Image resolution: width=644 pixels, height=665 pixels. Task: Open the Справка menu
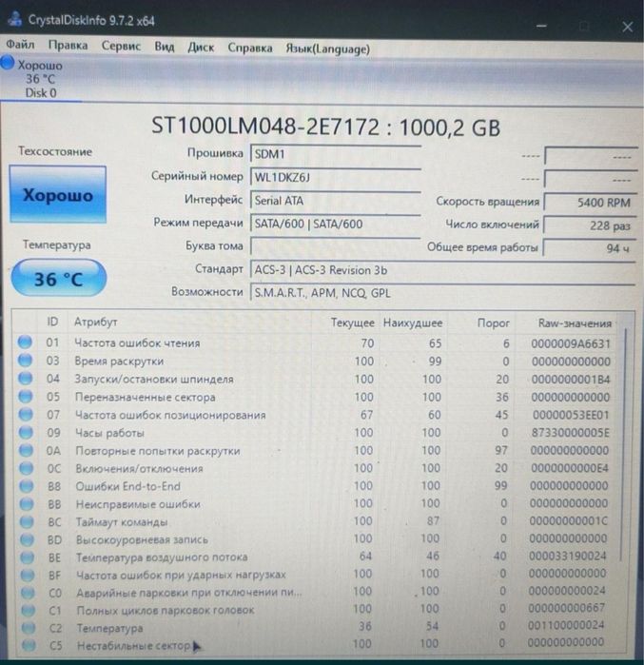click(250, 48)
